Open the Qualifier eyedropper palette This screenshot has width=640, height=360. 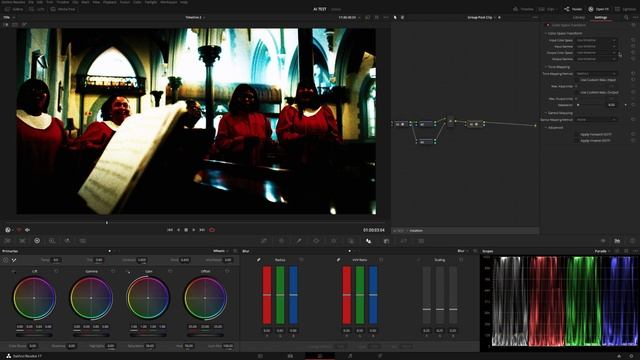tap(299, 241)
